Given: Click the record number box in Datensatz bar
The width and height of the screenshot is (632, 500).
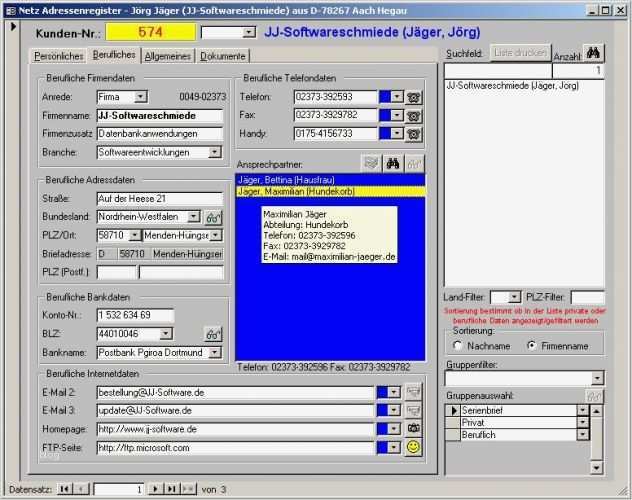Looking at the screenshot, I should coord(119,490).
